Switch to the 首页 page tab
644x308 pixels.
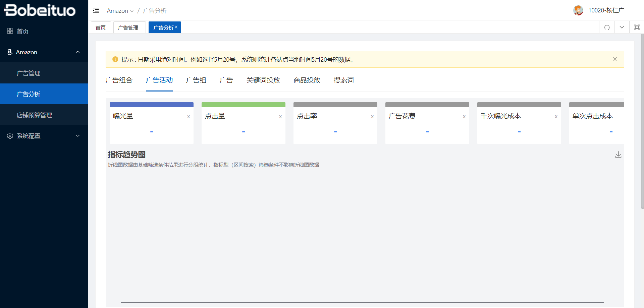101,27
